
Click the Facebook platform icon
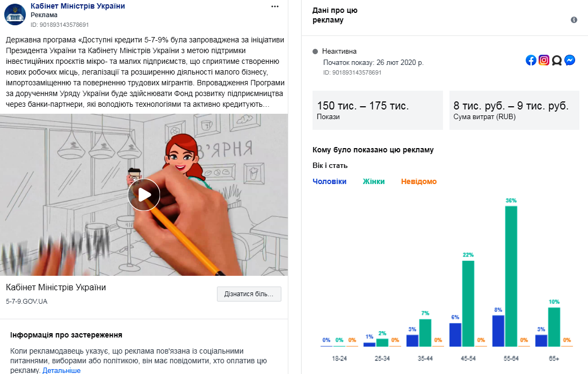point(531,60)
